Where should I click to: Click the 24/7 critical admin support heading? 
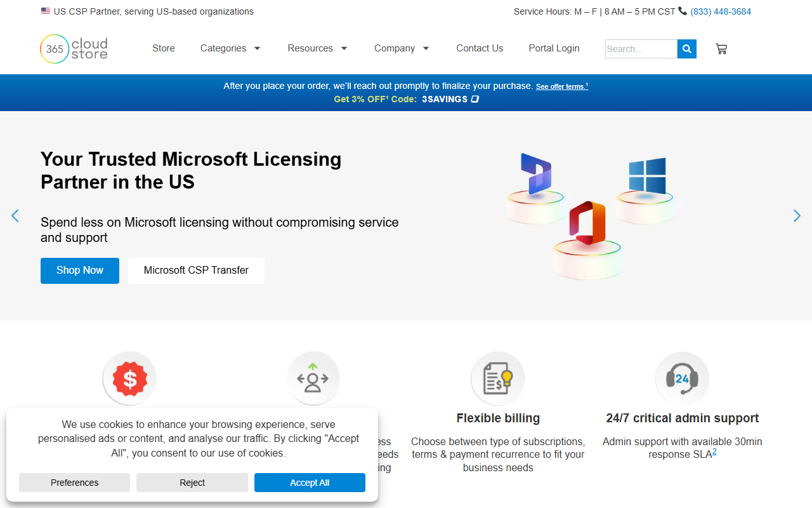point(683,418)
